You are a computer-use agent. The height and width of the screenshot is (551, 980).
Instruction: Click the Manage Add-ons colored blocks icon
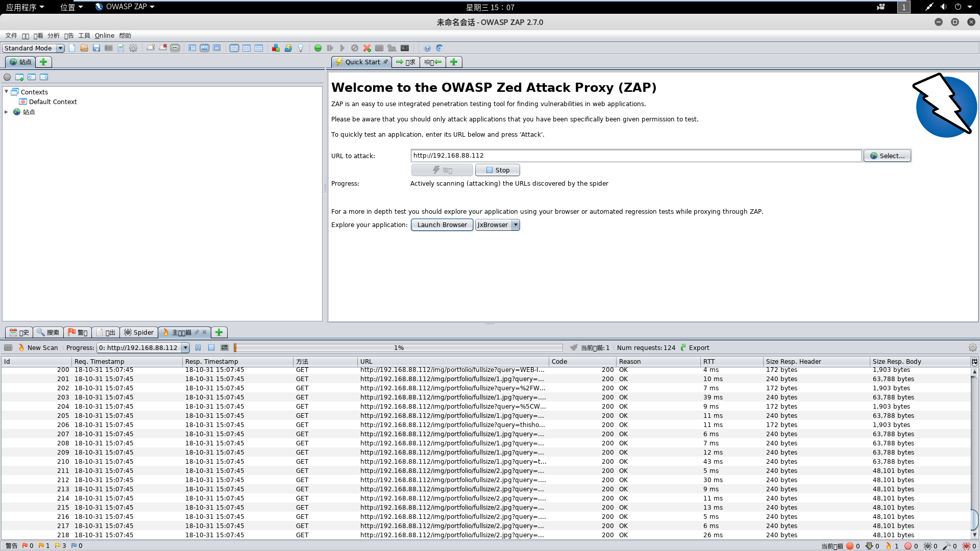[x=276, y=48]
